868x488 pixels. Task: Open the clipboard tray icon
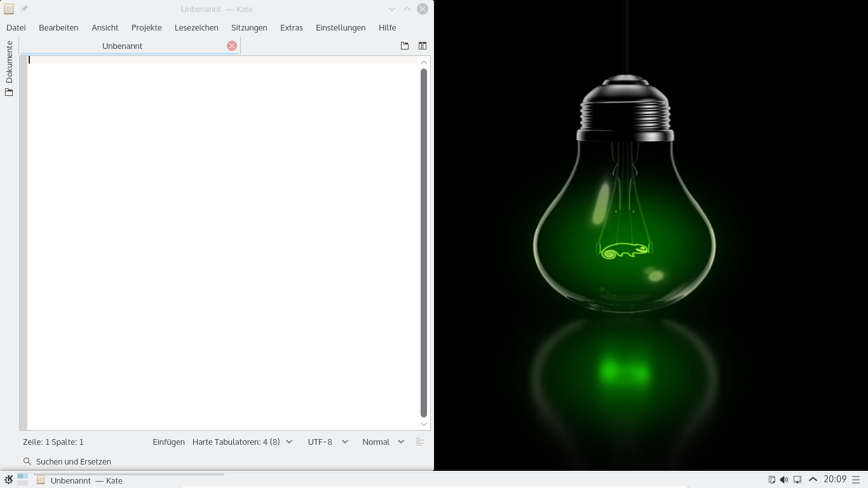[x=771, y=480]
